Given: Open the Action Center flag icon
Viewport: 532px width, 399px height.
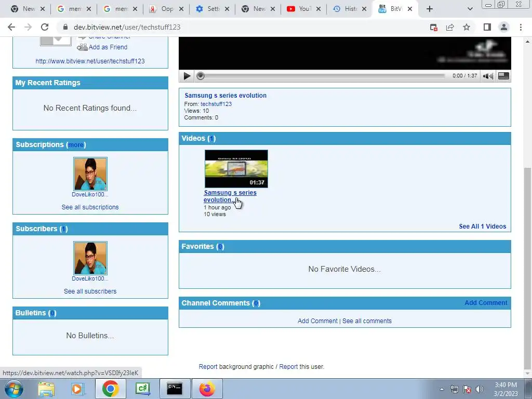Looking at the screenshot, I should coord(467,389).
